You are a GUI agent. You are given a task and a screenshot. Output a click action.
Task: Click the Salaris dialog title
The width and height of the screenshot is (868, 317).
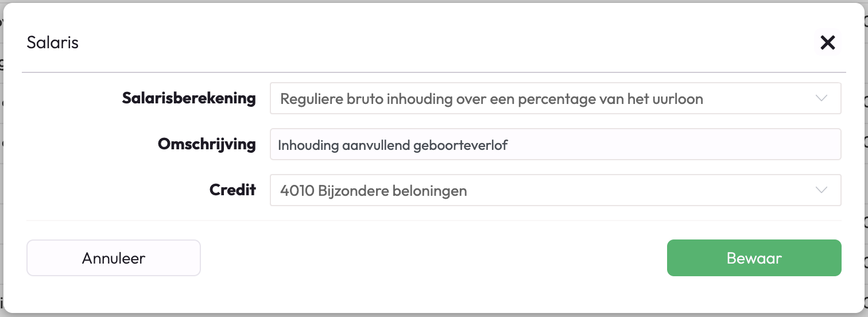point(53,42)
